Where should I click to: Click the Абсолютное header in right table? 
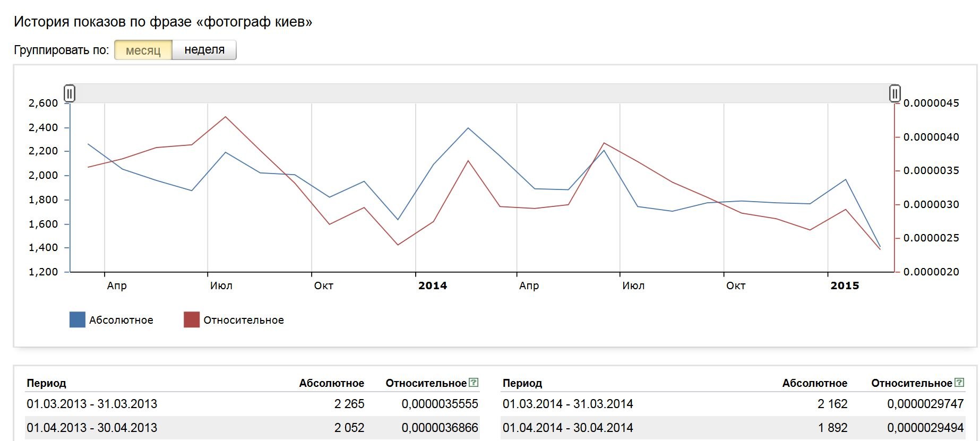pos(814,383)
